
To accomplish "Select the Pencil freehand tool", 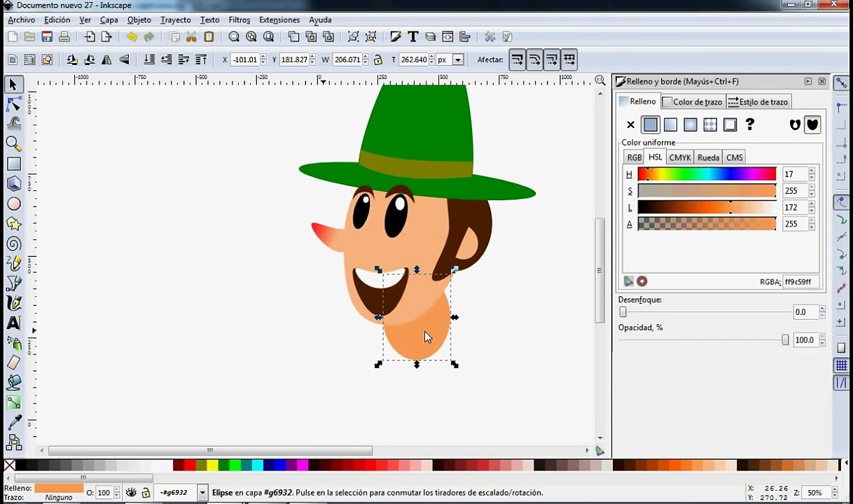I will coord(13,263).
